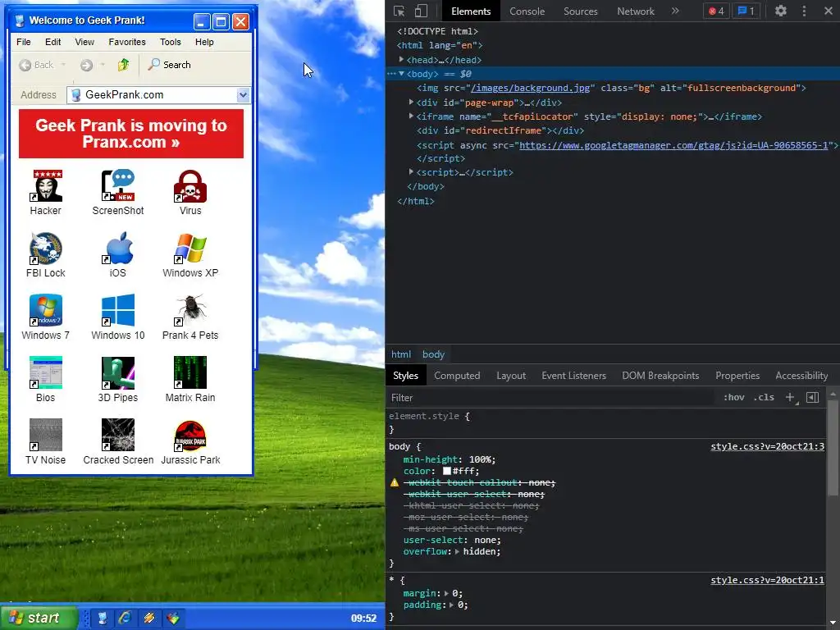Launch the Jurassic Park icon
840x630 pixels.
point(190,435)
